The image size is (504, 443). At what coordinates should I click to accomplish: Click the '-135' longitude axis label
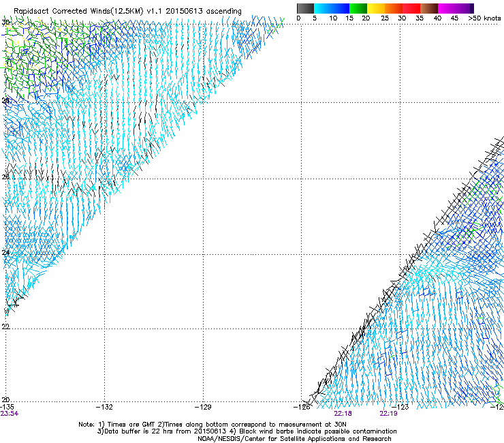(6, 407)
